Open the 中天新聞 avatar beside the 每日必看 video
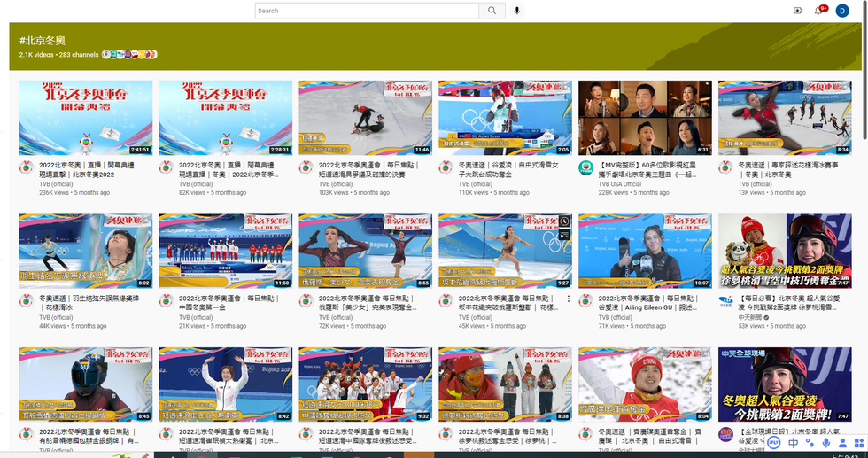The height and width of the screenshot is (458, 868). pos(725,300)
